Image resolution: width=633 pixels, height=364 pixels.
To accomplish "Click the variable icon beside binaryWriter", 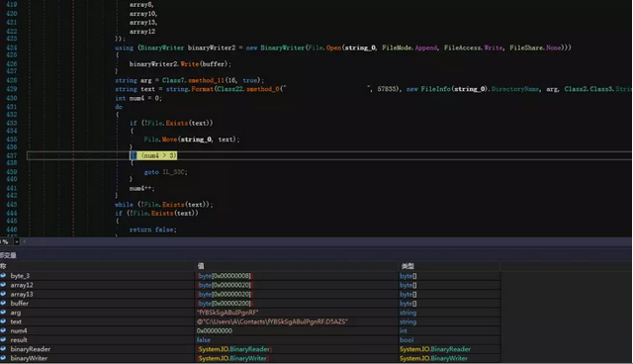I will click(x=3, y=358).
